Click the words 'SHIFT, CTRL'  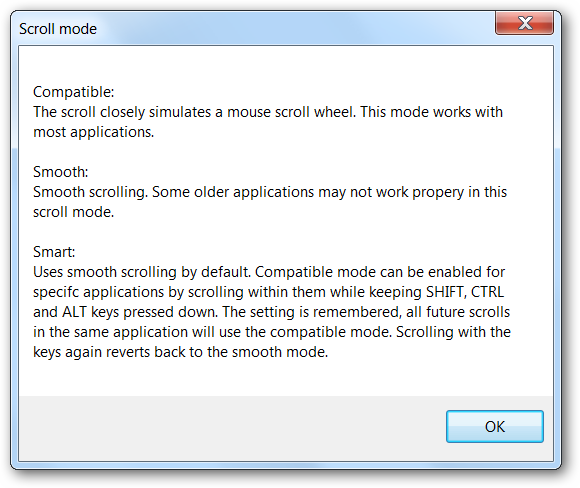(x=465, y=292)
